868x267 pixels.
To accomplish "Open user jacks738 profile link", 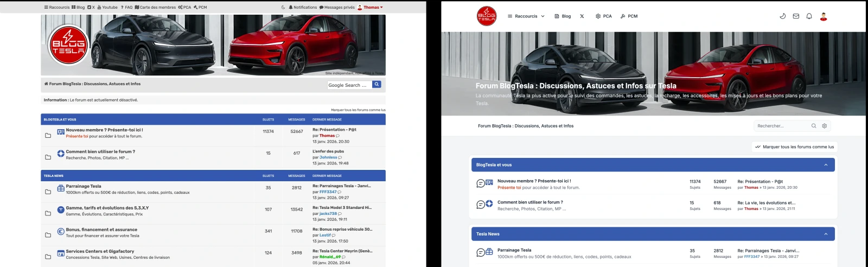I will pos(328,214).
